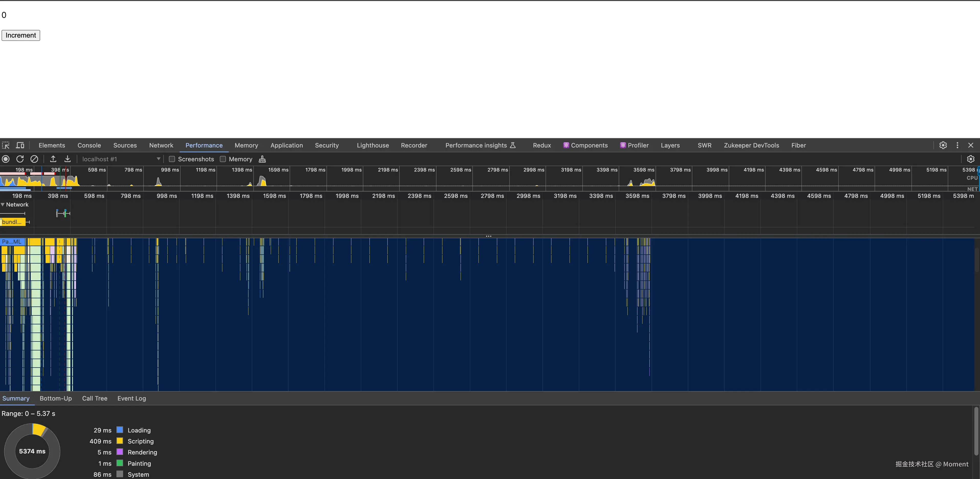Click reload and record page load icon

pos(20,159)
